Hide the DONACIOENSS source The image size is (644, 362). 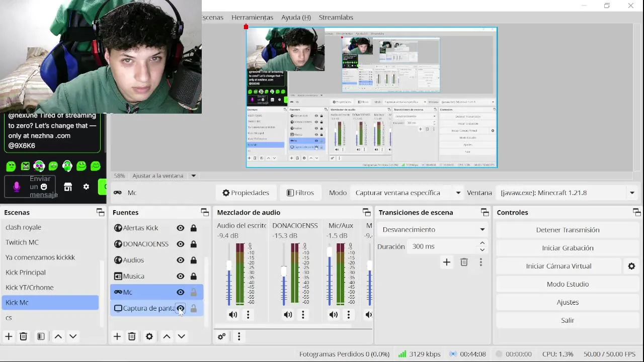[180, 244]
